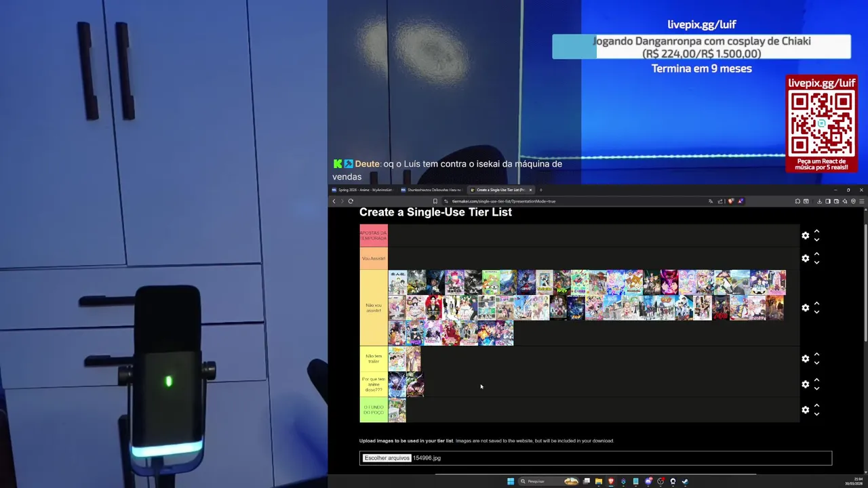Click the Por que tem anime disso tier label
Image resolution: width=868 pixels, height=488 pixels.
click(x=374, y=384)
